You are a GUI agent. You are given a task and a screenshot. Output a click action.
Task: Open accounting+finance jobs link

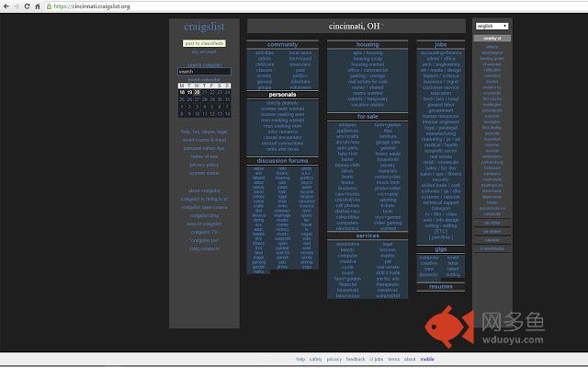[441, 53]
